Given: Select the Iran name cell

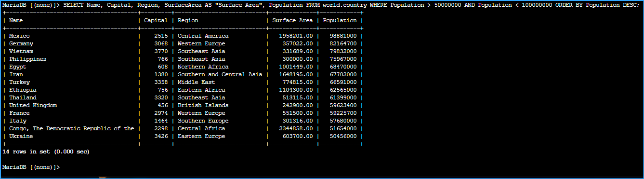Looking at the screenshot, I should tap(16, 75).
